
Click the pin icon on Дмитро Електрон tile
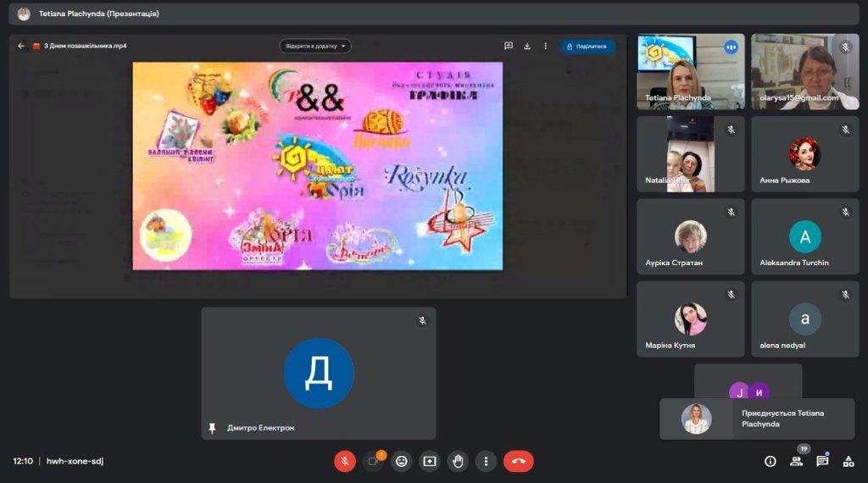click(x=212, y=428)
